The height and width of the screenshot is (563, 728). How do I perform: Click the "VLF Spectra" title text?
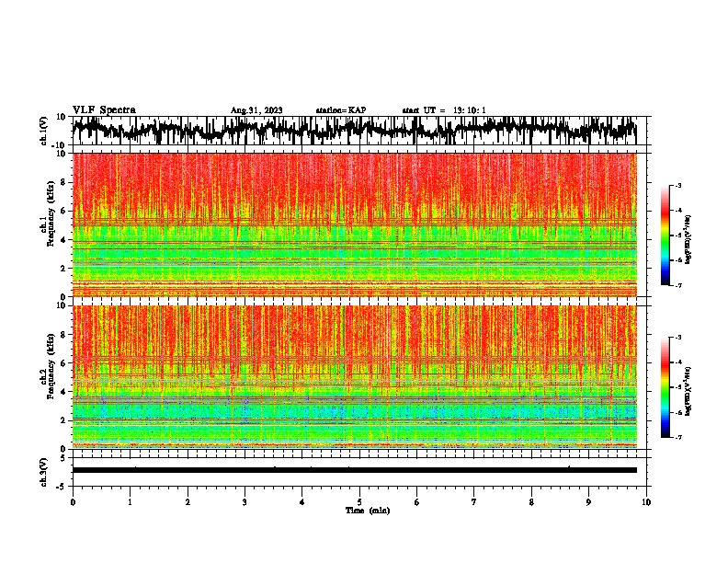(104, 110)
